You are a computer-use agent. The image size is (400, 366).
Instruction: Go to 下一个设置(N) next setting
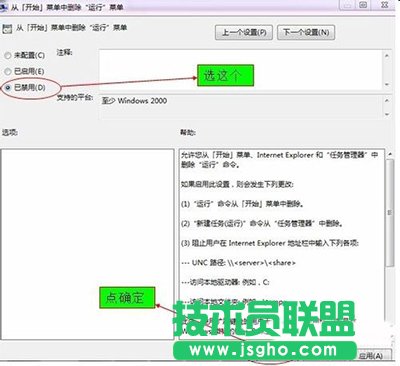(306, 32)
